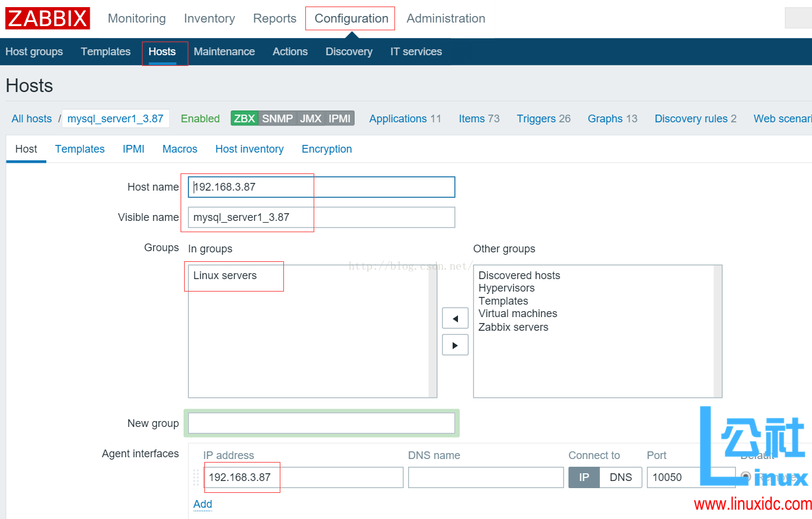Click the right arrow to move group

click(454, 344)
